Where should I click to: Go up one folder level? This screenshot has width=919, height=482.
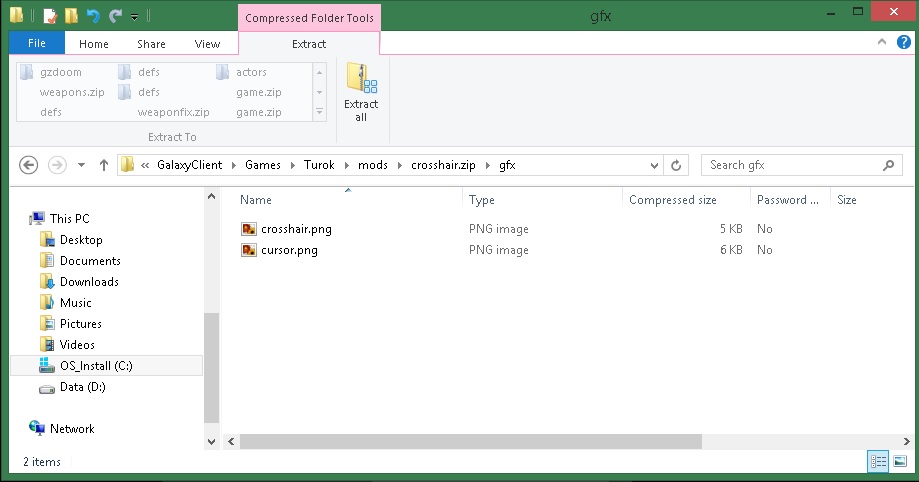click(103, 165)
